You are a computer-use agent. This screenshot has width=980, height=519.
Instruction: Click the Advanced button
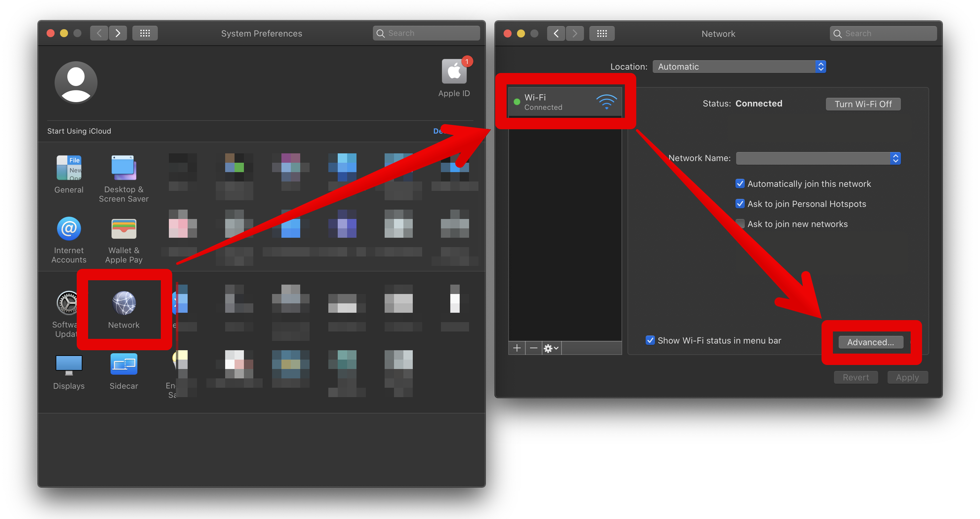coord(868,342)
